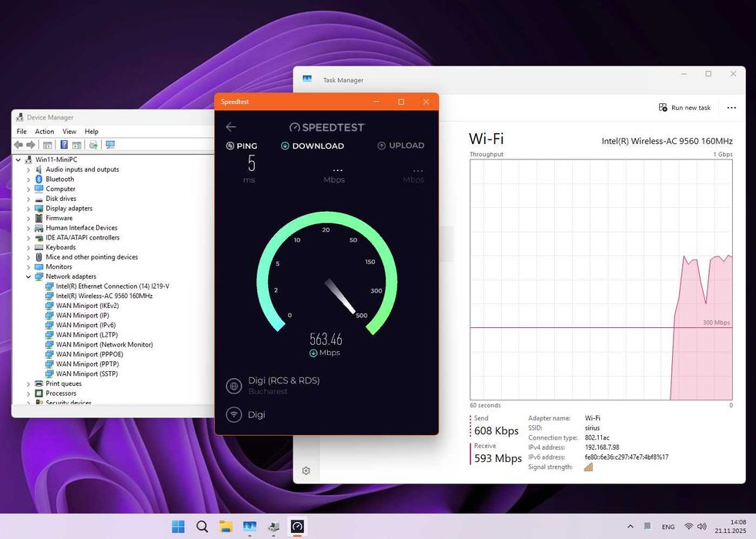Click the 563.46 Mbps speed reading
The width and height of the screenshot is (756, 539).
click(326, 340)
